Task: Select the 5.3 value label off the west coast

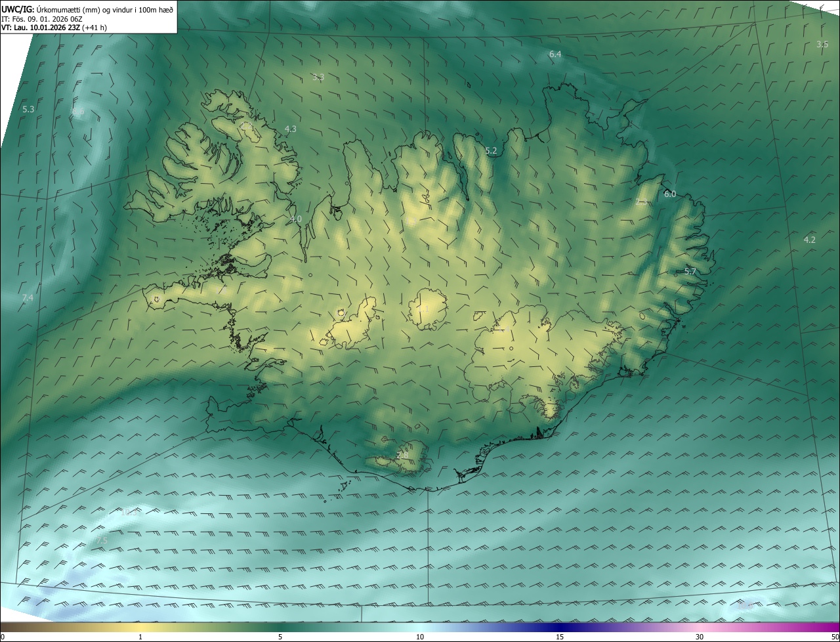Action: pos(28,109)
